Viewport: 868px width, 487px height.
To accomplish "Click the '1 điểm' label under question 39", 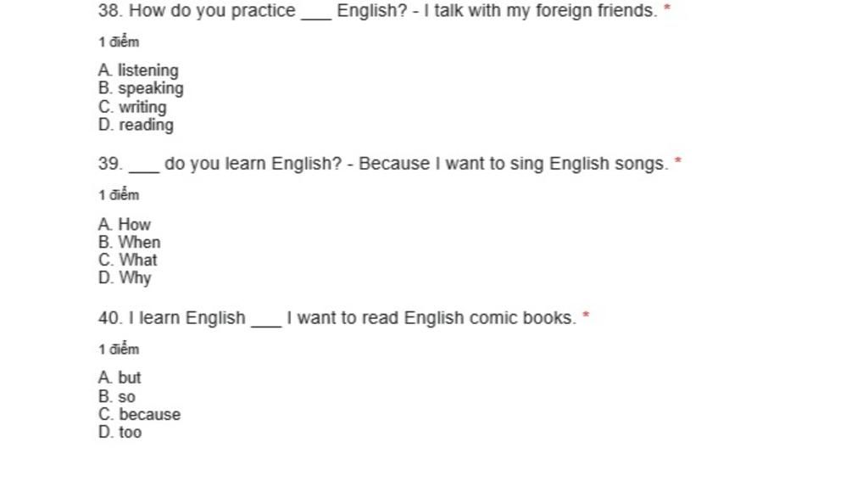I will [119, 195].
